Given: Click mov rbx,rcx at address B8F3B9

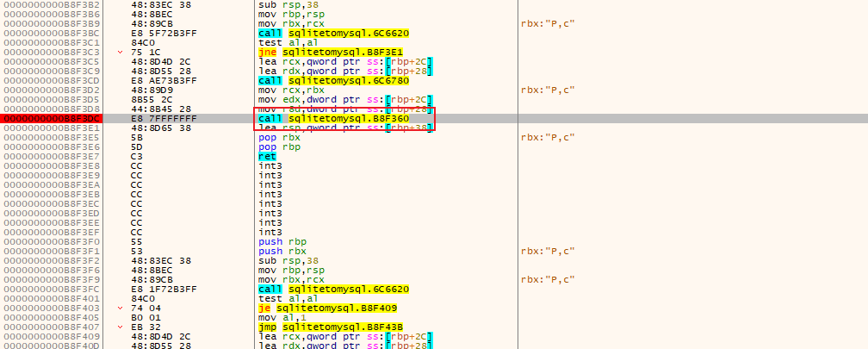Looking at the screenshot, I should click(x=291, y=24).
